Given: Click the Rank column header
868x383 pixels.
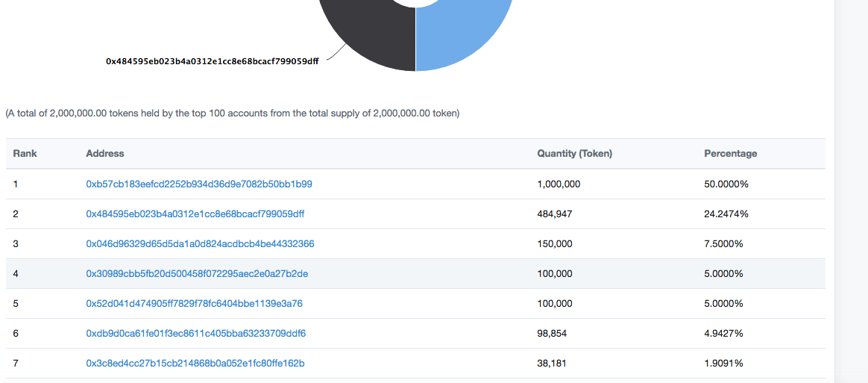Looking at the screenshot, I should (x=25, y=153).
